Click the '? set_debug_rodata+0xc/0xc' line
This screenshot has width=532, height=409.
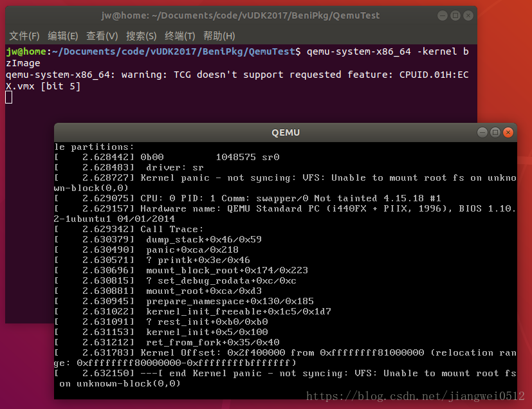pos(176,280)
